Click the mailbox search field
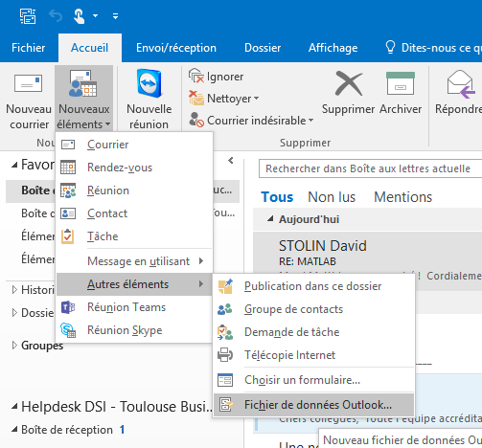Image resolution: width=482 pixels, height=448 pixels. tap(371, 168)
